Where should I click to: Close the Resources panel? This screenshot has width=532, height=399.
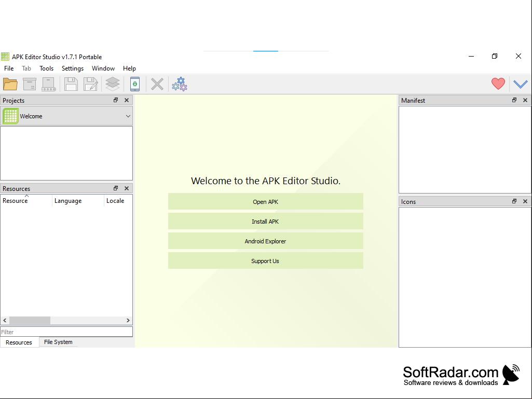(x=127, y=188)
